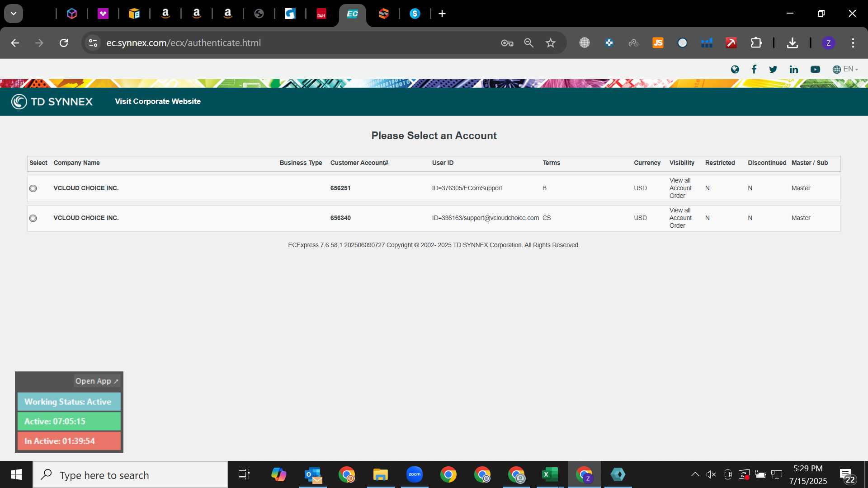This screenshot has height=488, width=868.
Task: Click the In Active: 01:39:54 timer bar
Action: [69, 441]
